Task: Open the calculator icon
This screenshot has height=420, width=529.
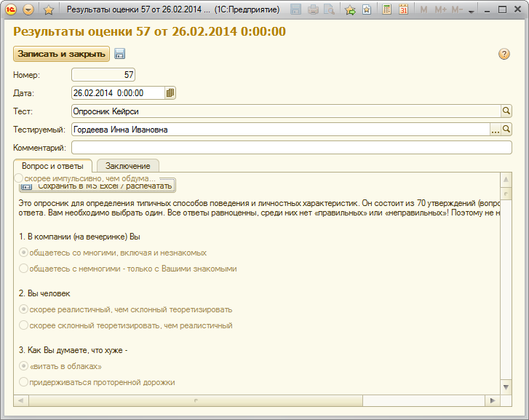Action: (x=386, y=9)
